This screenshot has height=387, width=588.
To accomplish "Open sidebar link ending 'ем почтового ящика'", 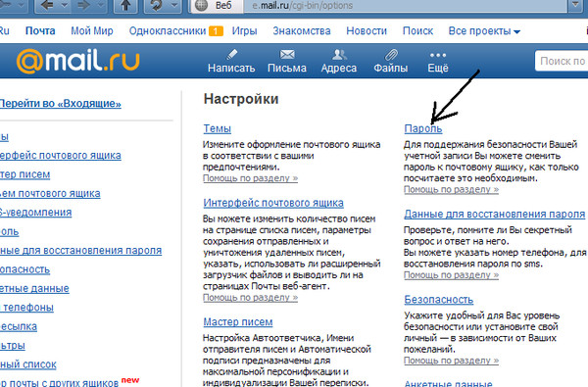I will click(x=50, y=194).
